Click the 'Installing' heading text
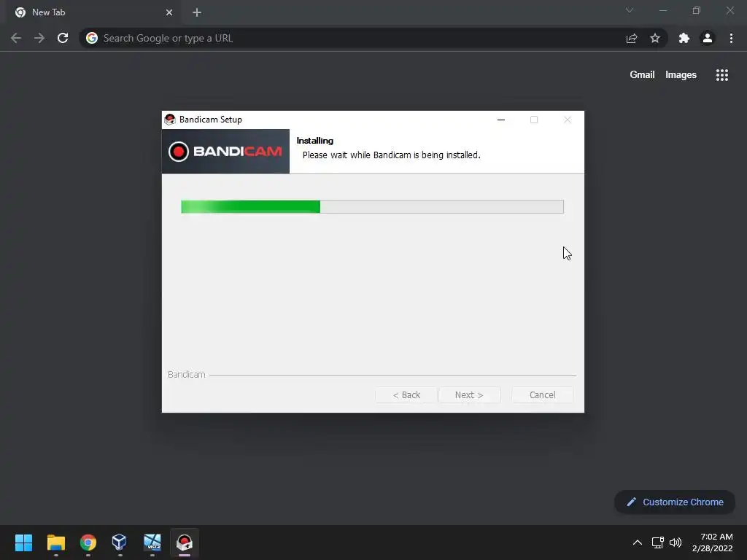This screenshot has width=747, height=560. [315, 141]
